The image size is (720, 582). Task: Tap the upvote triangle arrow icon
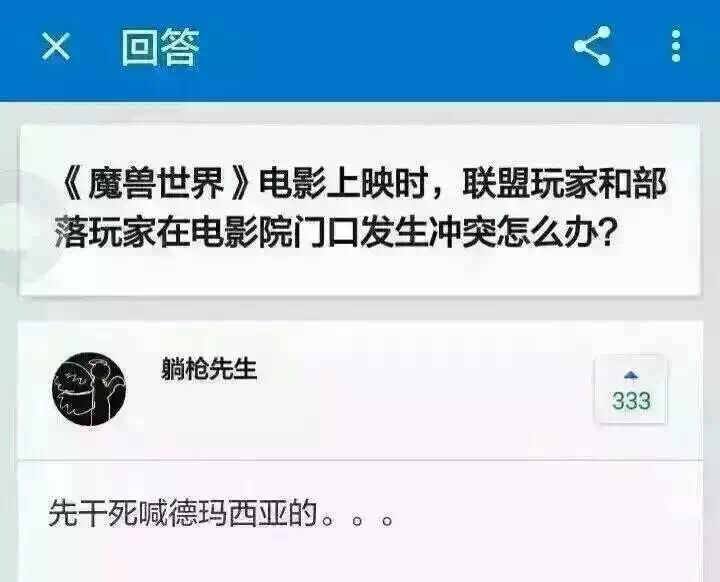(x=631, y=376)
